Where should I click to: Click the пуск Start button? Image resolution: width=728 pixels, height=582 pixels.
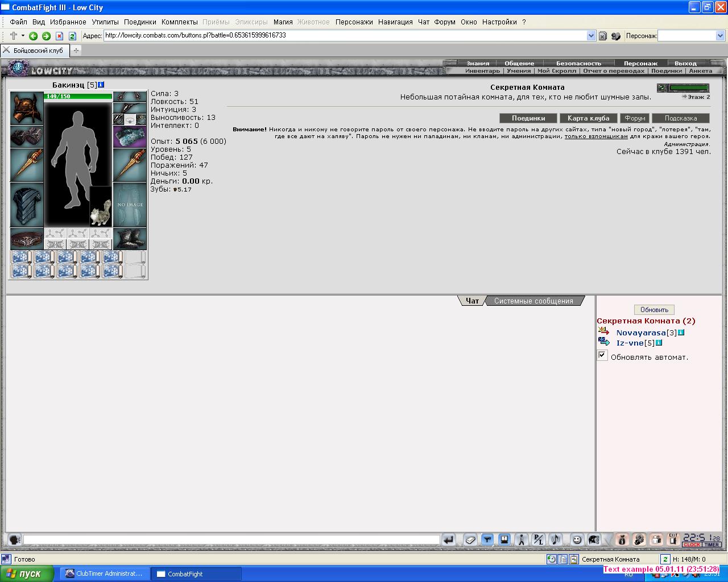coord(27,573)
